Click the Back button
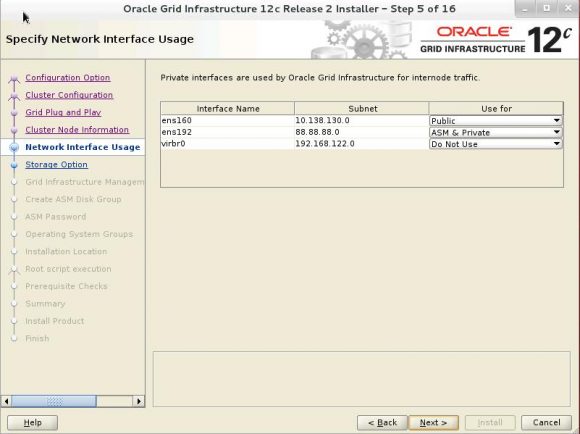This screenshot has height=434, width=580. 382,423
